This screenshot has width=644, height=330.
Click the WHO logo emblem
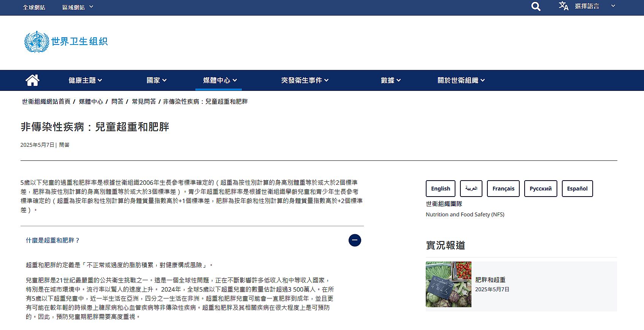[x=36, y=42]
